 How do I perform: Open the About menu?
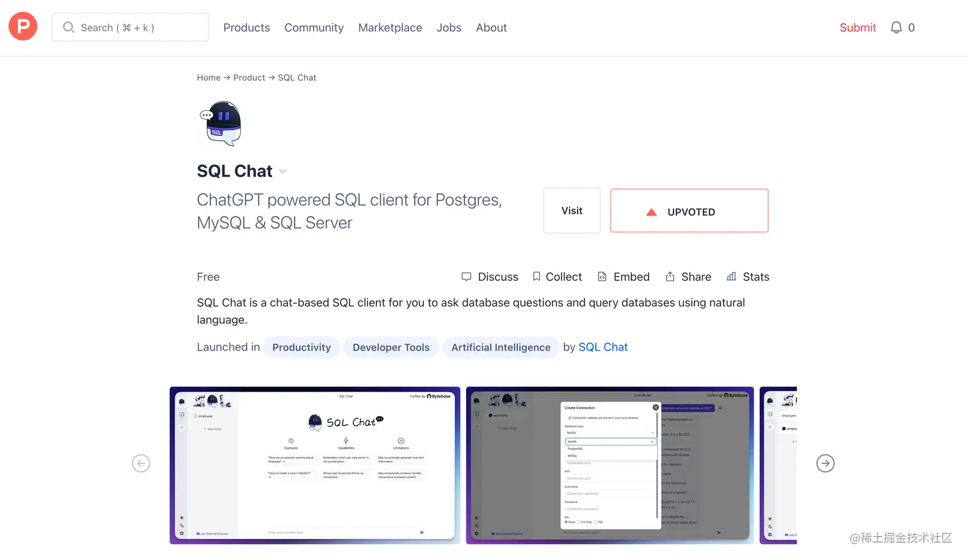[x=491, y=28]
